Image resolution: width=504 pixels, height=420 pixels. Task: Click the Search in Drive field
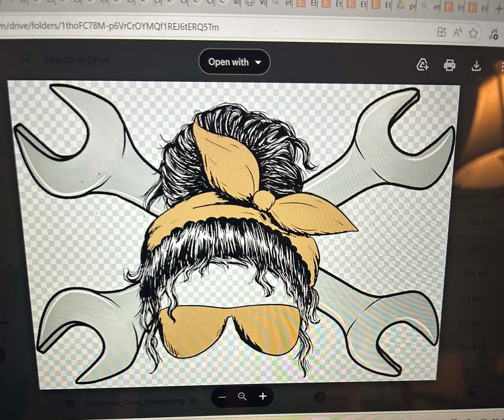76,60
